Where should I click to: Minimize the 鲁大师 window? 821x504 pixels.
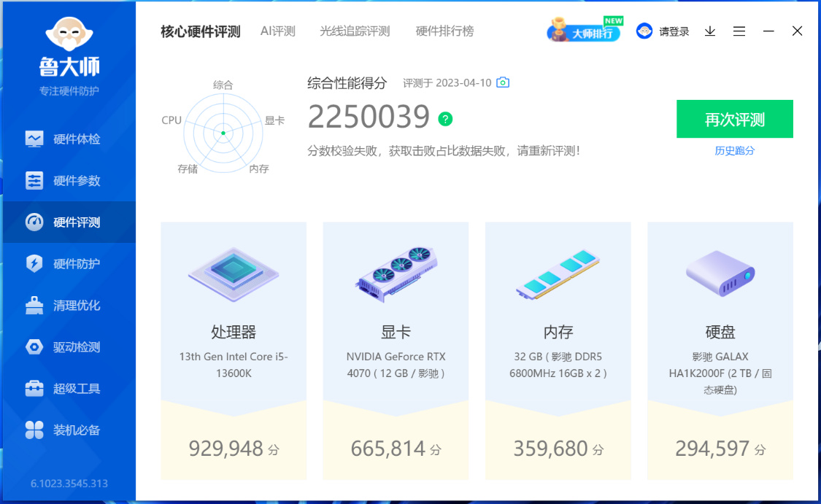[768, 31]
